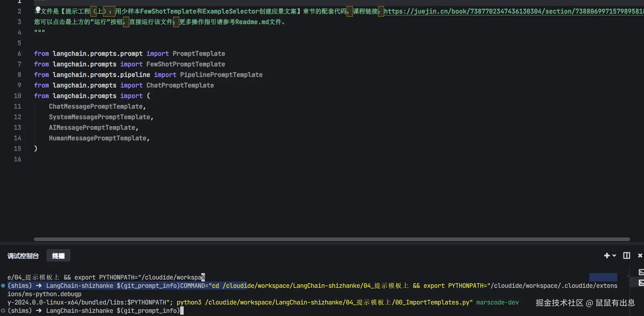Place cursor at the last terminal prompt
This screenshot has height=316, width=644.
click(x=182, y=311)
